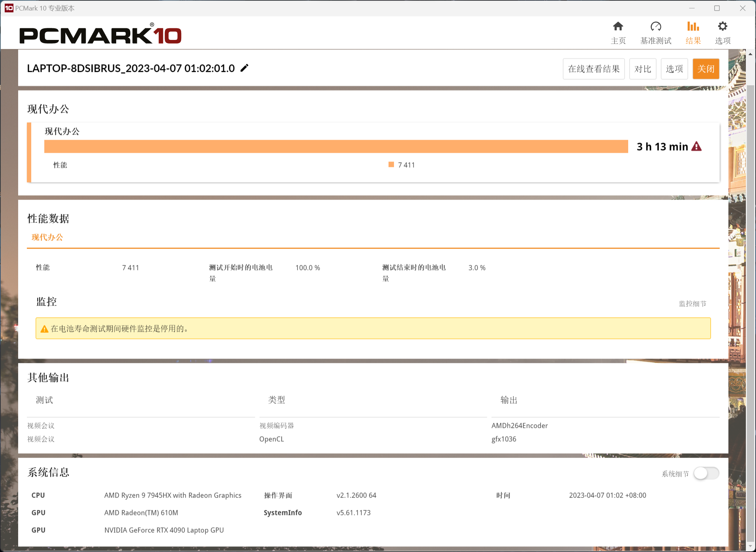Click the PCMark 10 title bar app icon
Screen dimensions: 756x552
point(9,8)
